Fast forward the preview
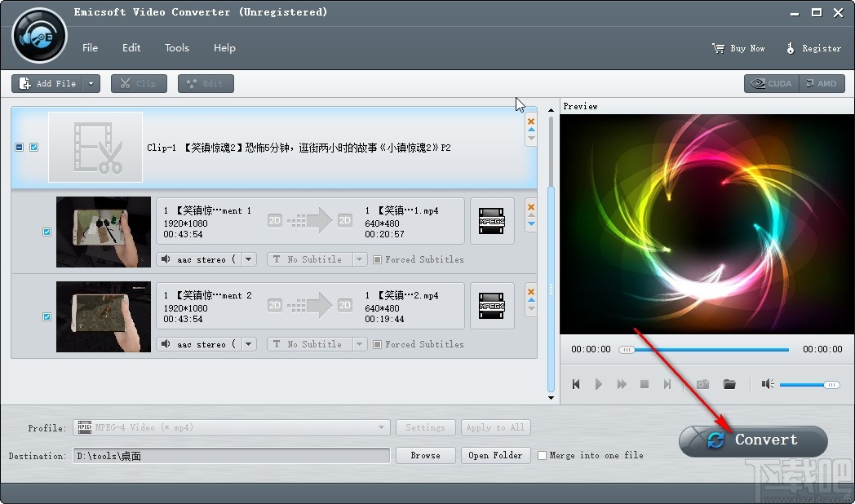This screenshot has height=504, width=855. [x=622, y=384]
